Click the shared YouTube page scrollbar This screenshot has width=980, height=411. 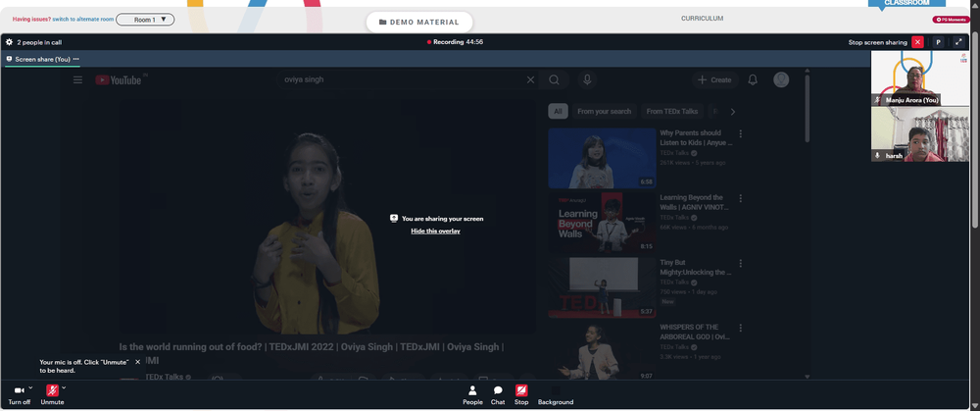pos(807,108)
